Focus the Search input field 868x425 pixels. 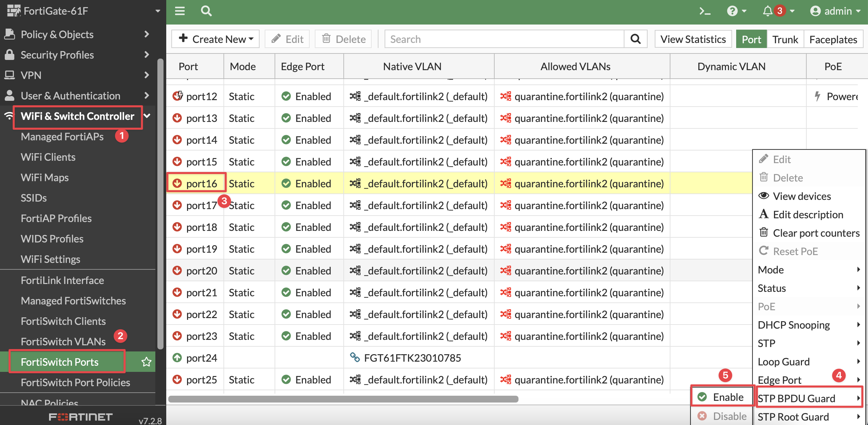pyautogui.click(x=505, y=39)
